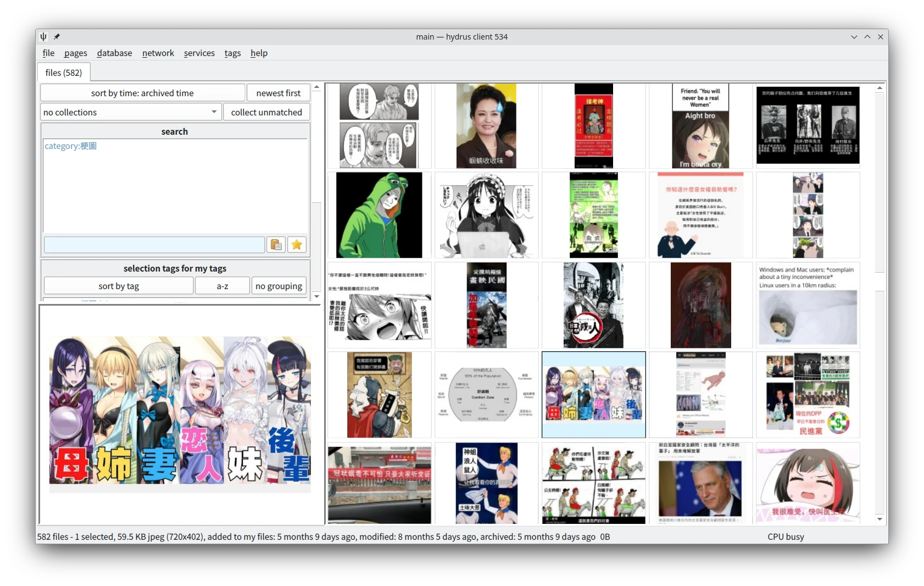Remove the category:梗圖 search tag

(70, 146)
